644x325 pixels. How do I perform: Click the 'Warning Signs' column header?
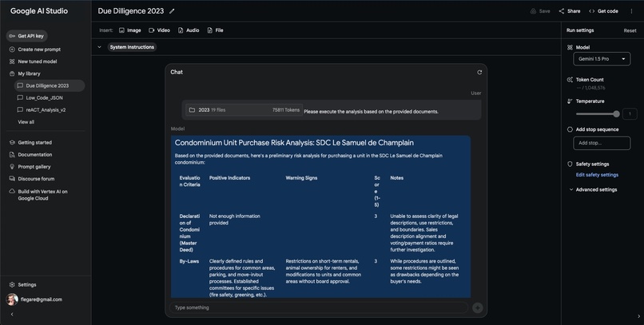click(x=301, y=178)
